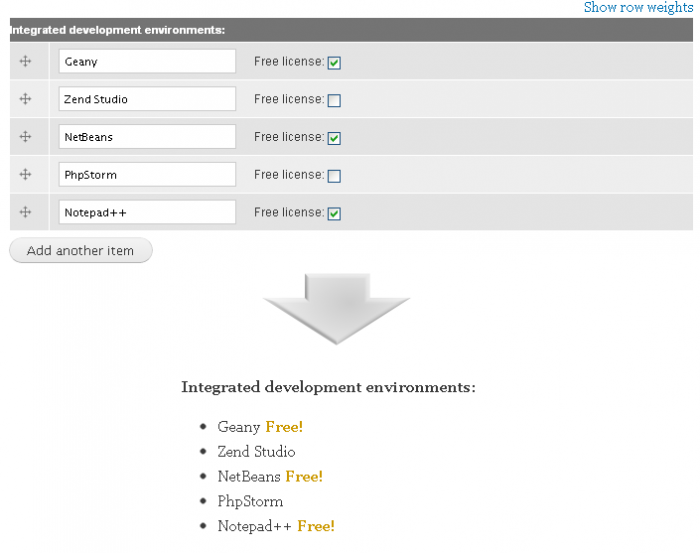The image size is (700, 553).
Task: Focus the Geany text field
Action: [147, 61]
